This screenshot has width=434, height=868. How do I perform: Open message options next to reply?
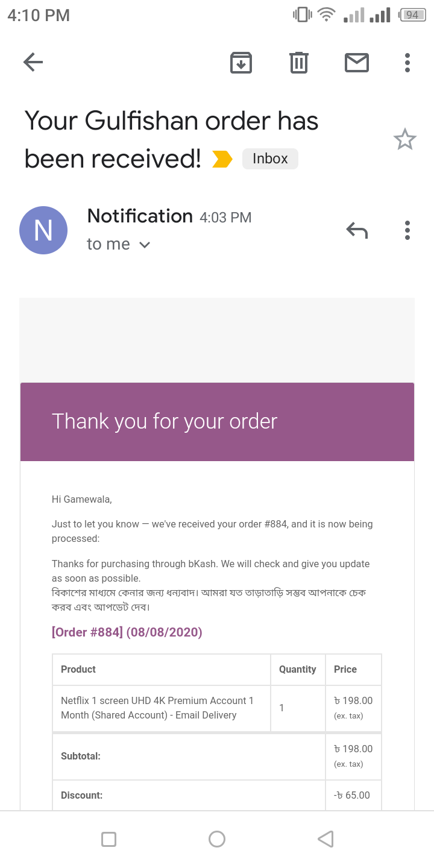click(x=407, y=230)
